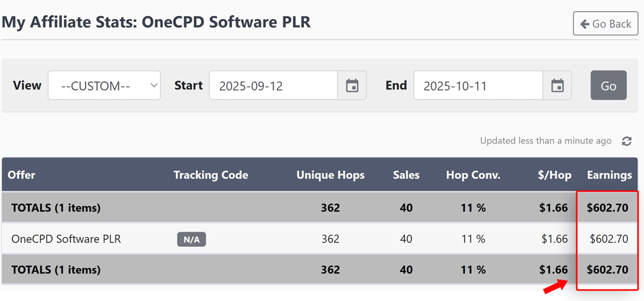Screen dimensions: 644x301
Task: Click the $602.70 earnings in OneCPD row
Action: point(609,239)
